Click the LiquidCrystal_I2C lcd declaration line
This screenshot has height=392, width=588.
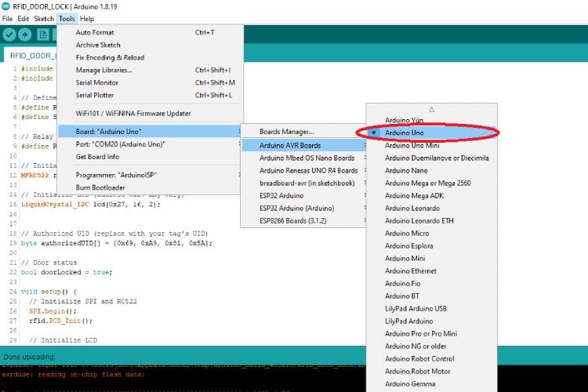tap(90, 205)
